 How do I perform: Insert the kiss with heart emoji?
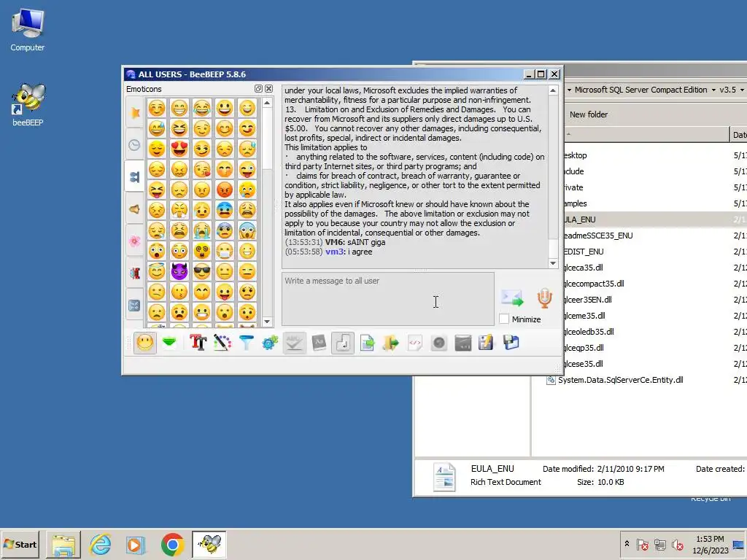[x=202, y=169]
